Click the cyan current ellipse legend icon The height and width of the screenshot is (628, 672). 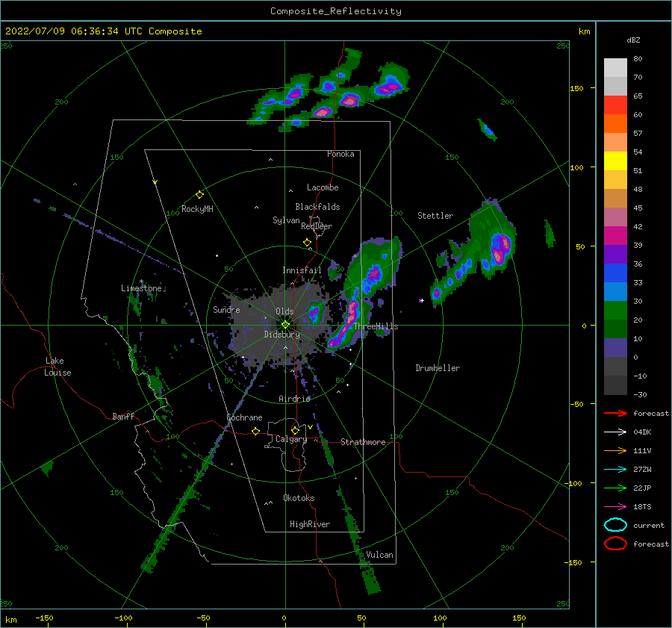pos(615,525)
